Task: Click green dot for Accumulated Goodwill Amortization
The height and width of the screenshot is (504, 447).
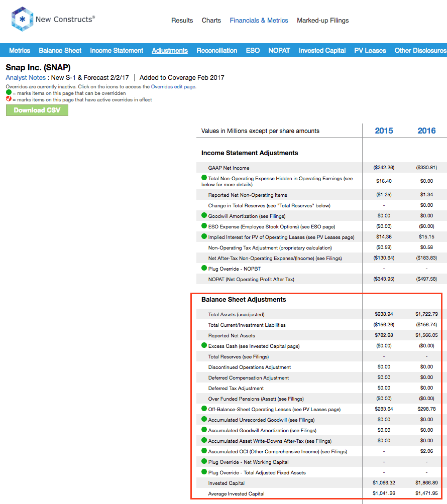Action: click(x=204, y=430)
